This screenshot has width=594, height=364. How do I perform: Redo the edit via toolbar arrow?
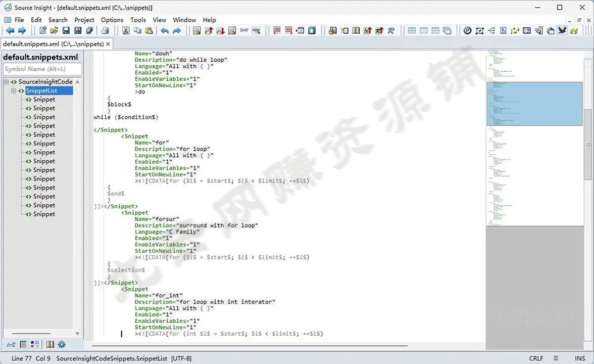177,31
